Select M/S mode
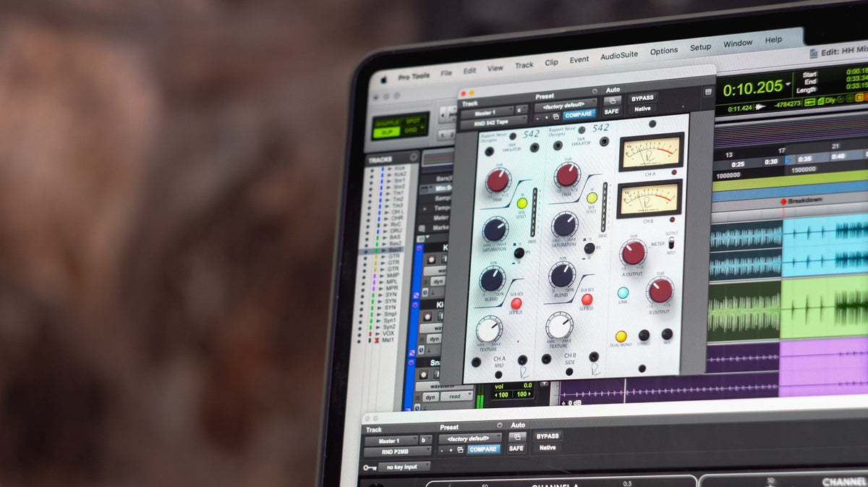868x487 pixels. tap(667, 334)
